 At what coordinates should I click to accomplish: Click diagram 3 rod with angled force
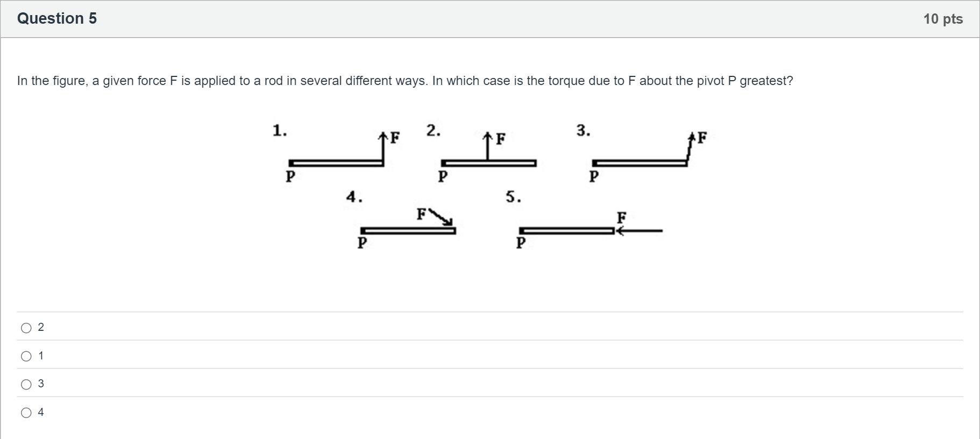(640, 163)
